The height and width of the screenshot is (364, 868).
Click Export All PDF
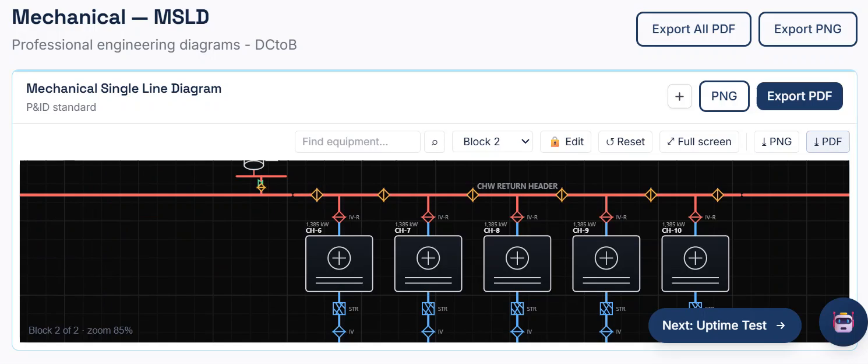[693, 29]
